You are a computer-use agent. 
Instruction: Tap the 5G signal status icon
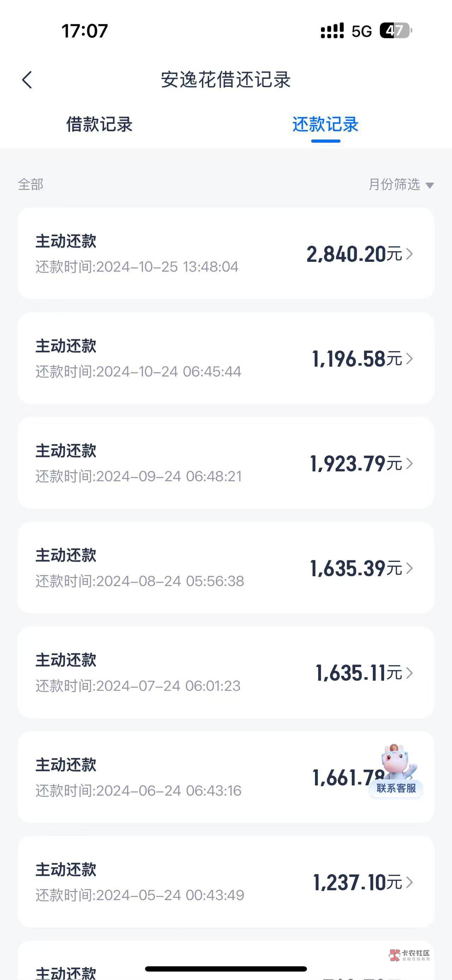point(361,31)
